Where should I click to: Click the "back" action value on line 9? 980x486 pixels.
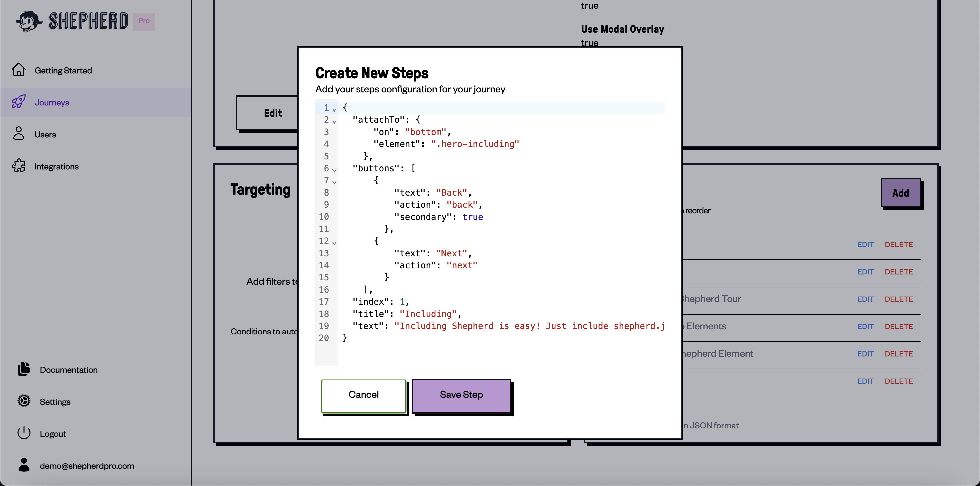click(462, 205)
